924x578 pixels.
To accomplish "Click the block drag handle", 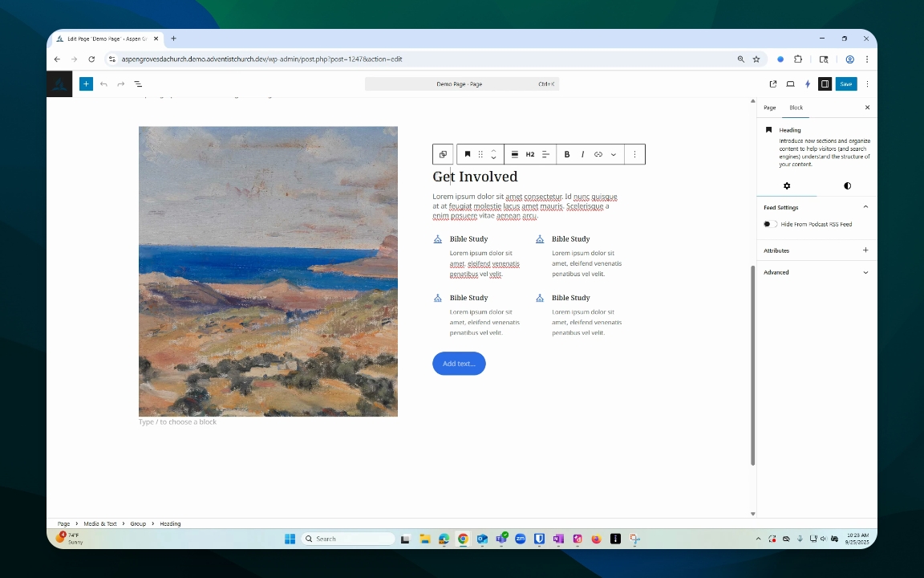I will [x=480, y=154].
